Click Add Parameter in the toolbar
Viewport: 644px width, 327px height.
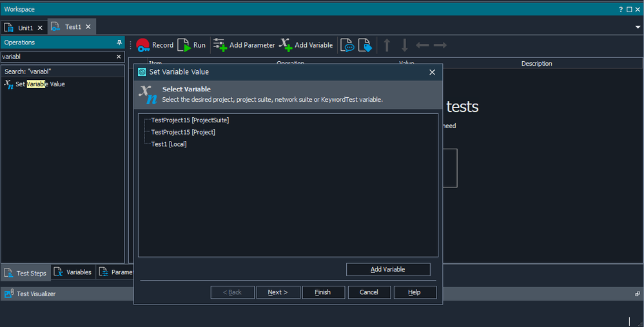click(x=244, y=45)
